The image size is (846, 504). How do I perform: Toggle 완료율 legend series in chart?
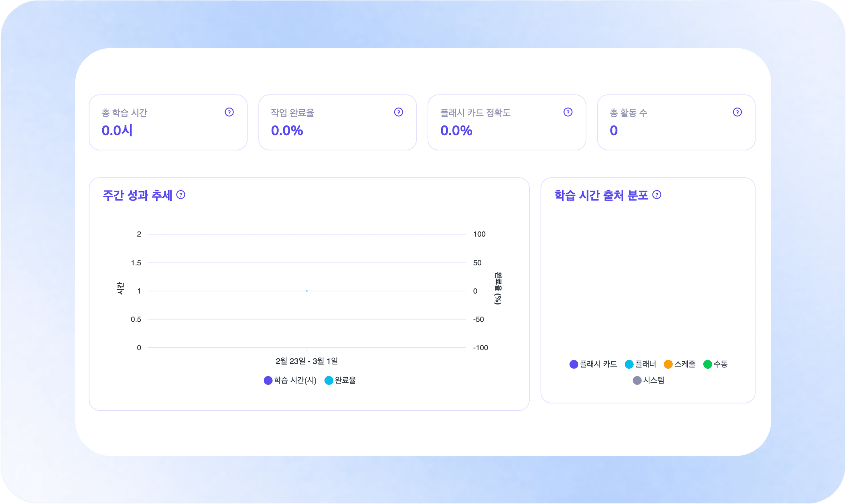click(345, 380)
